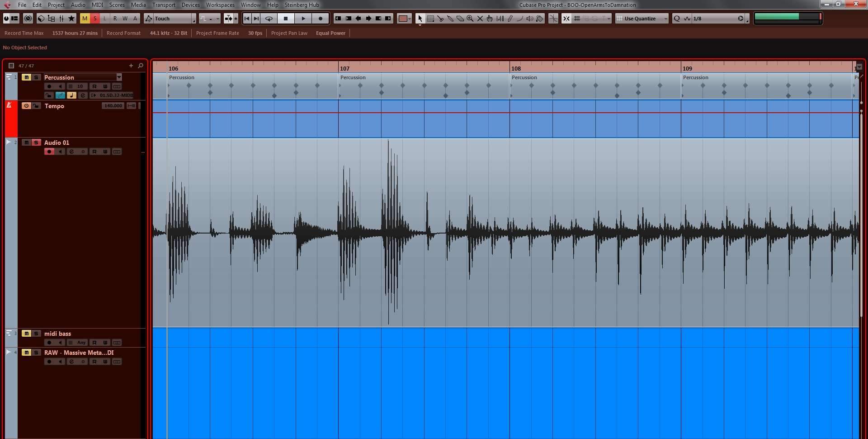
Task: Select the Time Warp tool
Action: [x=500, y=19]
